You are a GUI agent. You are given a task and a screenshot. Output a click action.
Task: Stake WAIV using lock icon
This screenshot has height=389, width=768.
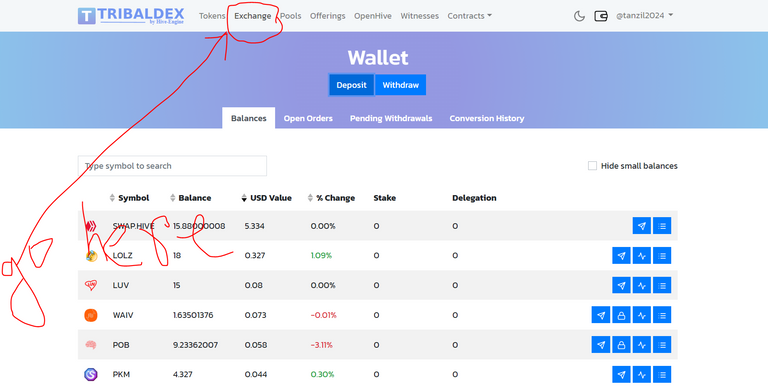click(621, 315)
